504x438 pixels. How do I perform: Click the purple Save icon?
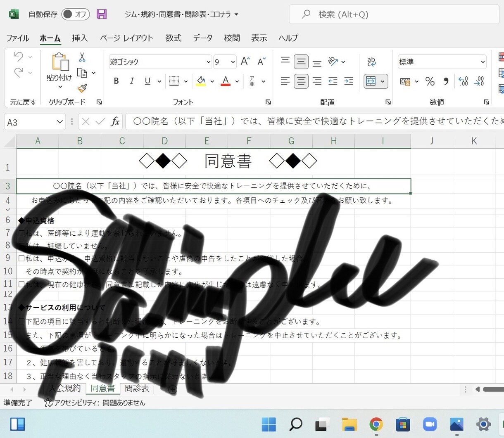tap(102, 14)
